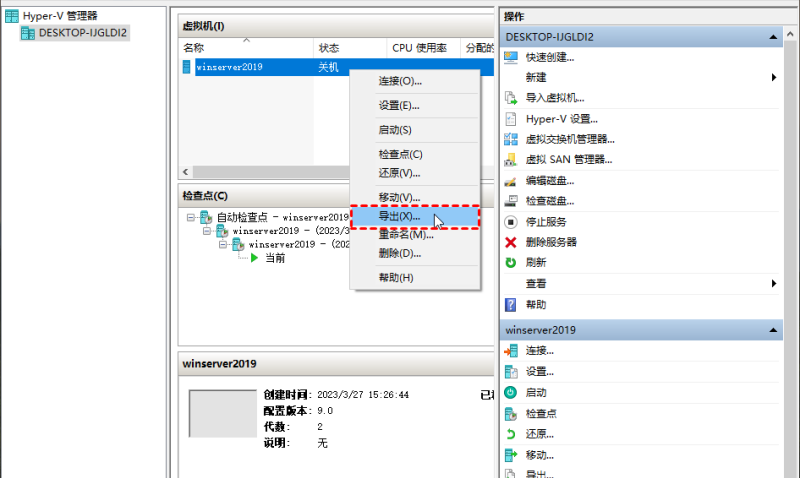Click the 自动检查点 checkpoint icon
Viewport: 800px width, 478px height.
(206, 217)
